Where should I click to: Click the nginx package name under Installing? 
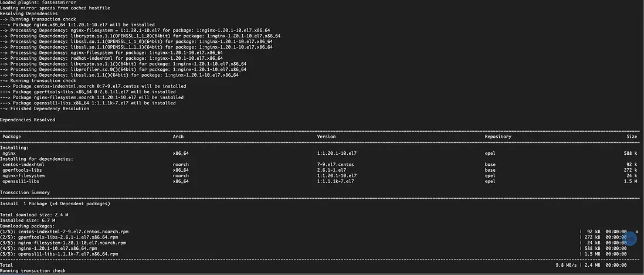point(9,153)
